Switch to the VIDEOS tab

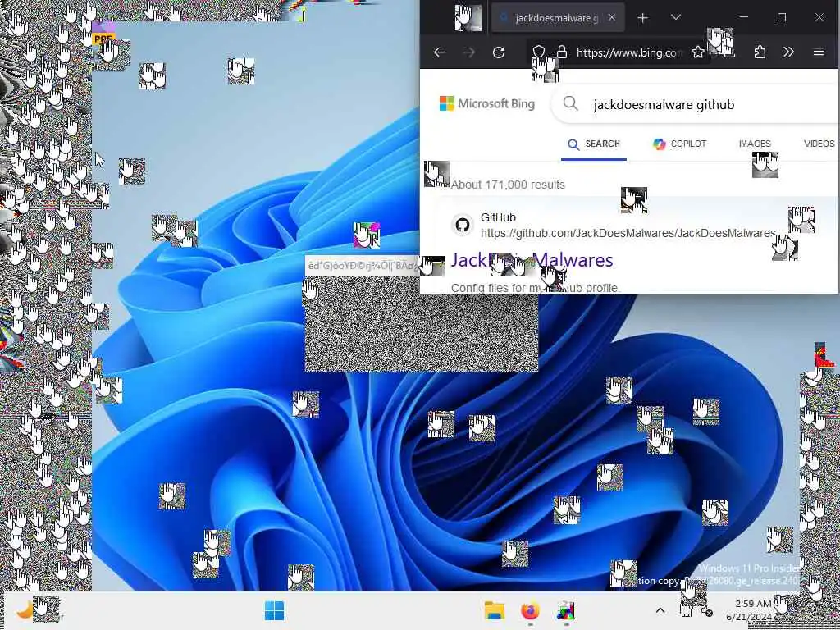click(x=819, y=144)
